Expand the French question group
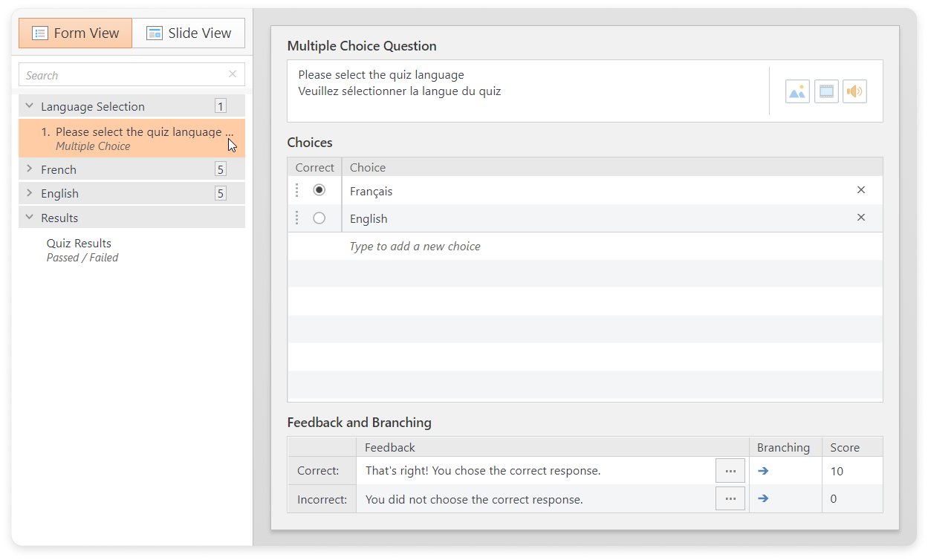This screenshot has height=560, width=928. tap(30, 169)
